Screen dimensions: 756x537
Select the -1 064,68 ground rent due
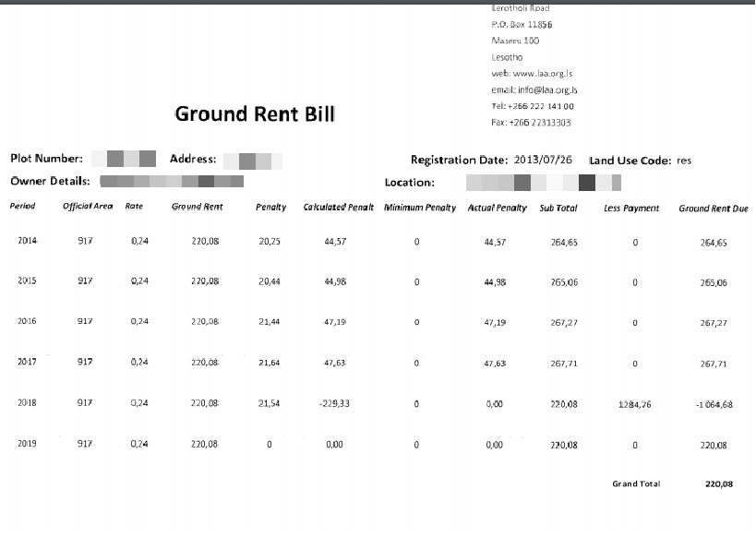point(714,404)
